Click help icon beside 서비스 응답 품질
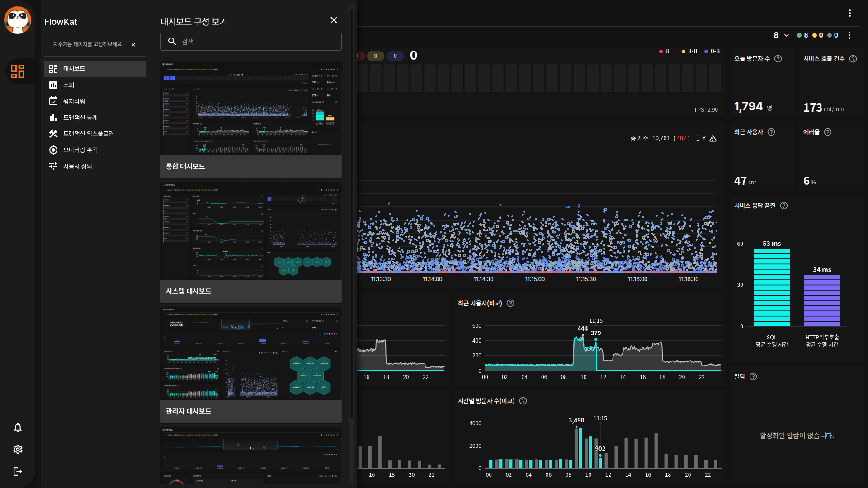 [x=784, y=206]
